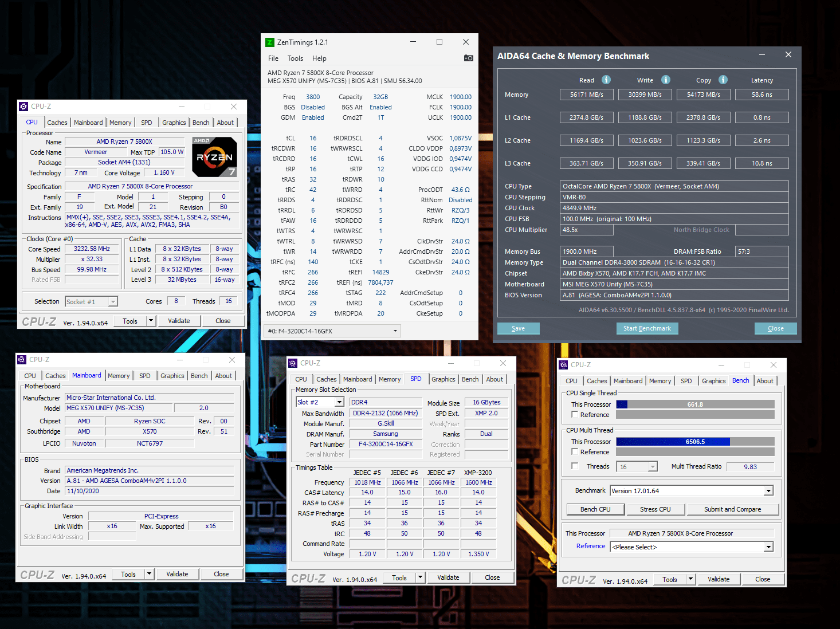Expand Tools dropdown arrow in CPU-Z Mainboard window
This screenshot has width=840, height=629.
pos(149,574)
